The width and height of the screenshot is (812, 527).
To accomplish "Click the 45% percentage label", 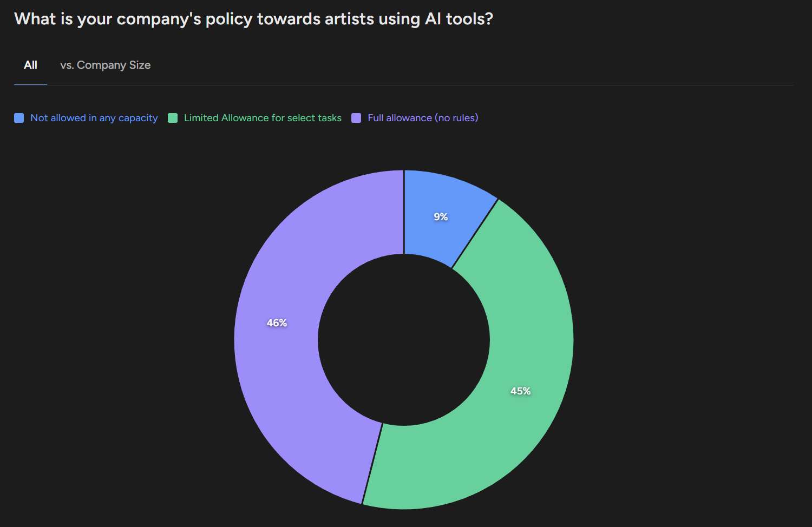I will [520, 391].
